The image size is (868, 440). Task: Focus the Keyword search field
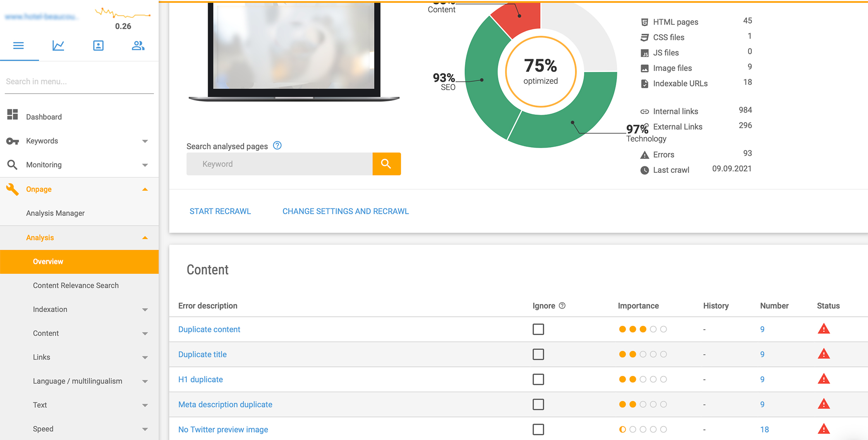click(279, 164)
